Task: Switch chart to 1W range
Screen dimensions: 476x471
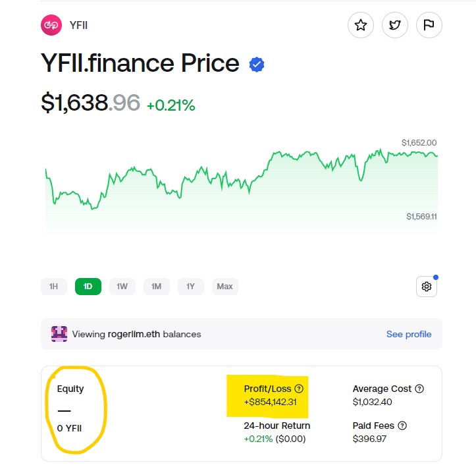Action: pyautogui.click(x=122, y=287)
